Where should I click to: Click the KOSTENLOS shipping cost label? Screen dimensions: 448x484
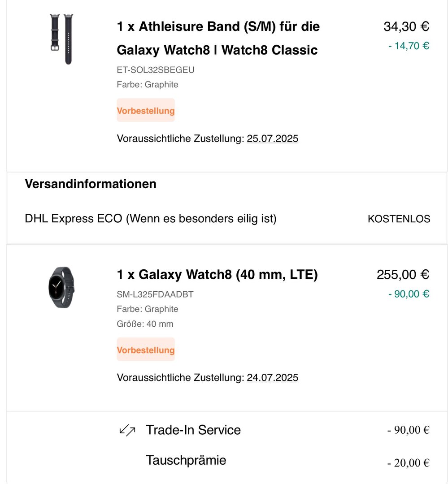[399, 219]
